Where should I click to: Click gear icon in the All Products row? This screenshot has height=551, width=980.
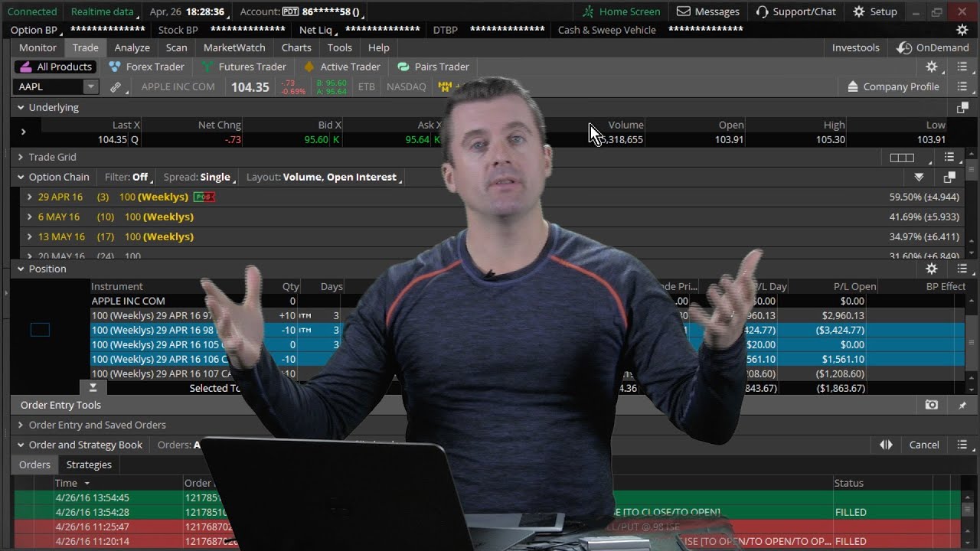tap(932, 67)
